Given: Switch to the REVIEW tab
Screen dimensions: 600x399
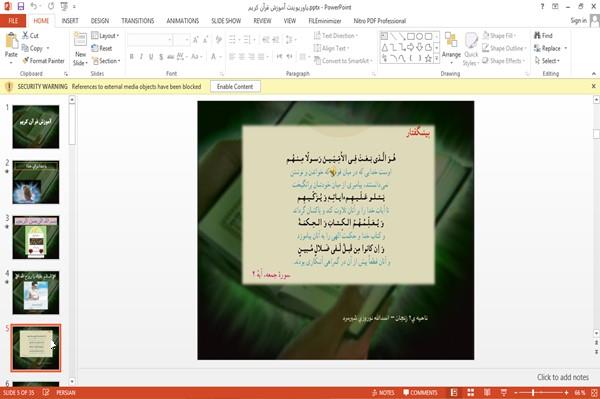Looking at the screenshot, I should point(262,21).
